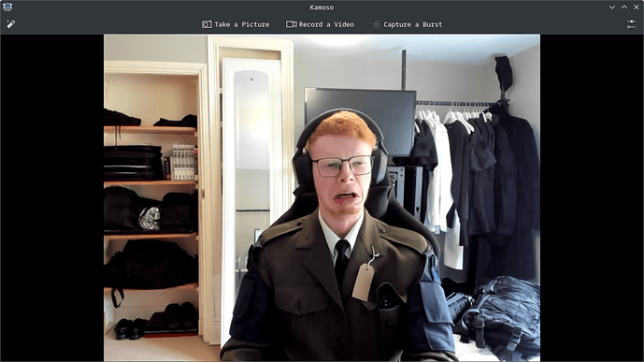This screenshot has width=644, height=362.
Task: Close the Kamoso window
Action: [637, 7]
